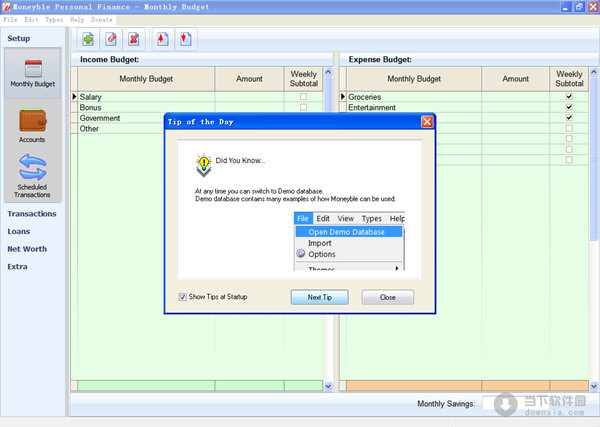Screen dimensions: 600x427
Task: Click Expense Budget scrollbar up arrow
Action: click(594, 72)
